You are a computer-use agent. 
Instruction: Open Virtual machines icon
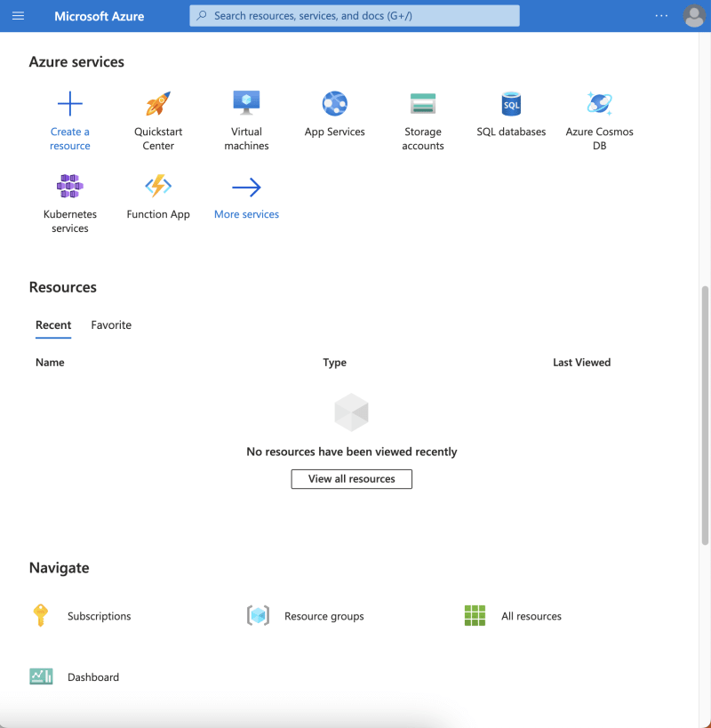(x=246, y=102)
